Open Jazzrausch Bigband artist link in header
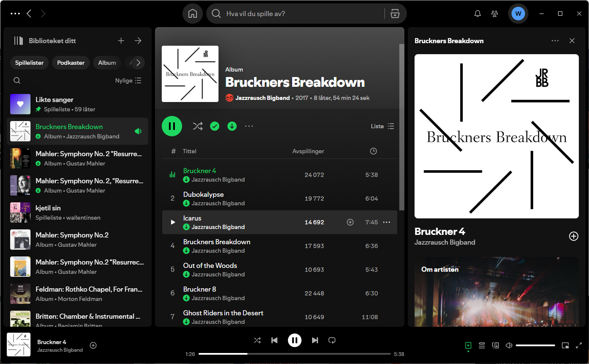Image resolution: width=589 pixels, height=364 pixels. pyautogui.click(x=263, y=98)
